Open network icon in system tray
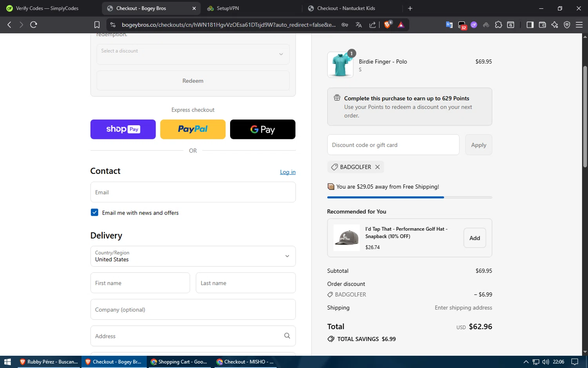The width and height of the screenshot is (588, 368). pos(536,362)
